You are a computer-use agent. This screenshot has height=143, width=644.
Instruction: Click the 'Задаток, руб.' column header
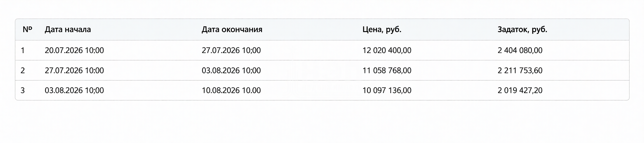522,30
